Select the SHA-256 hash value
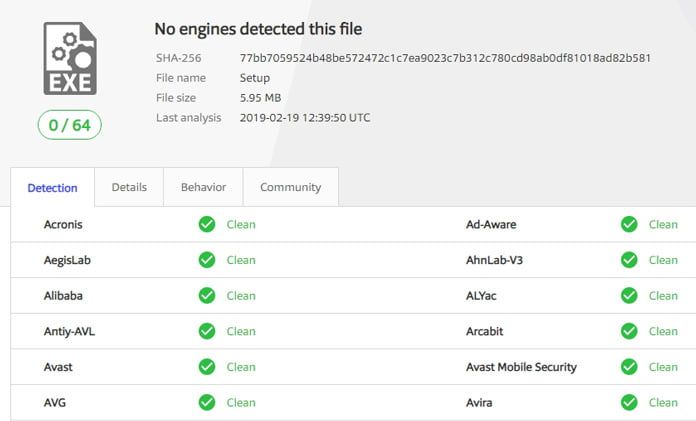Image resolution: width=696 pixels, height=421 pixels. coord(445,58)
